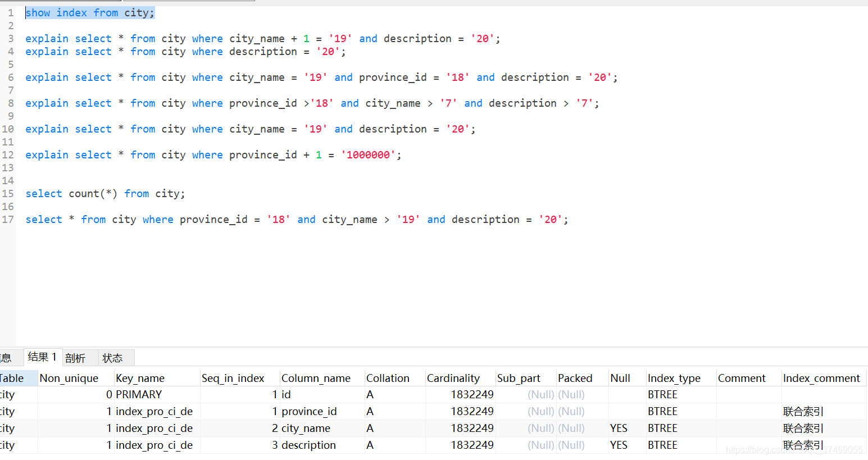Select the id column name cell
Image resolution: width=868 pixels, height=460 pixels.
click(322, 394)
